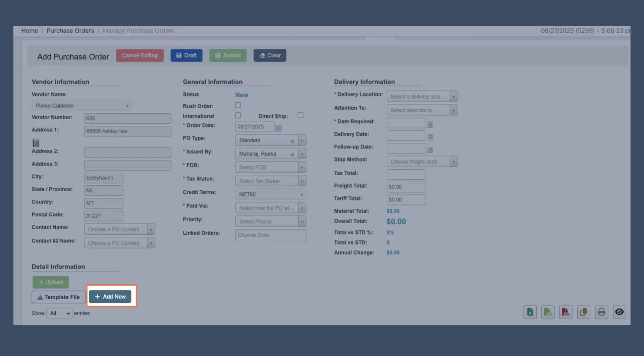Click the copy table icon
Image resolution: width=644 pixels, height=356 pixels.
click(x=584, y=312)
